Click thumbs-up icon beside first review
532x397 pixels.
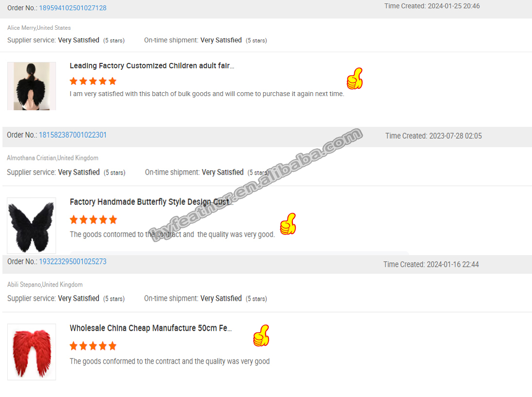pos(355,79)
